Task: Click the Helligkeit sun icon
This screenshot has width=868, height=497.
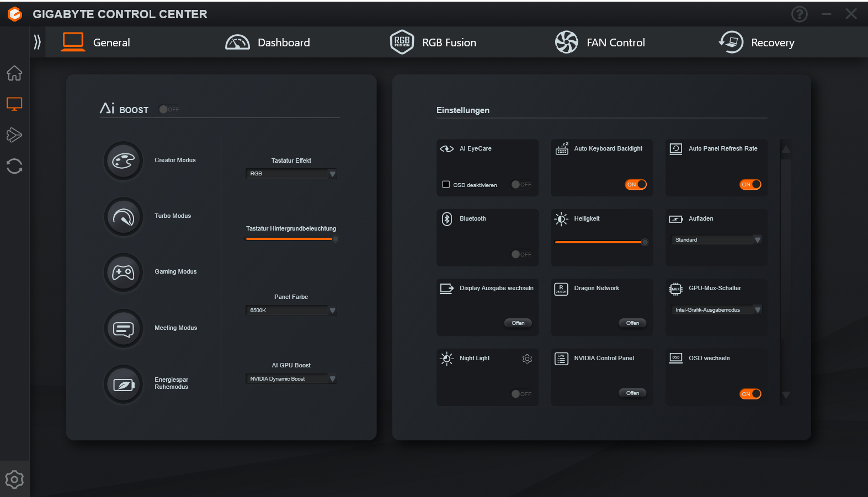Action: [561, 219]
